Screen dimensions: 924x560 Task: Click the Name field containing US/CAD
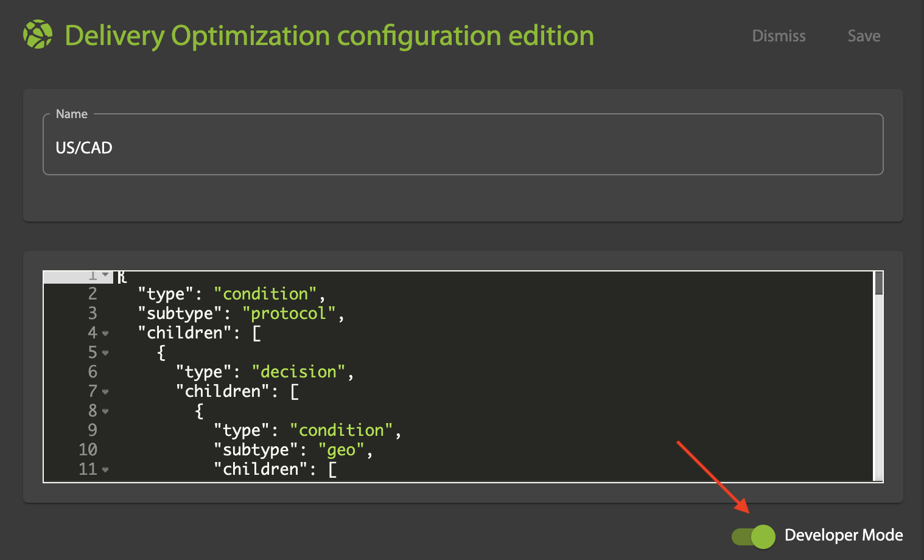pyautogui.click(x=463, y=148)
